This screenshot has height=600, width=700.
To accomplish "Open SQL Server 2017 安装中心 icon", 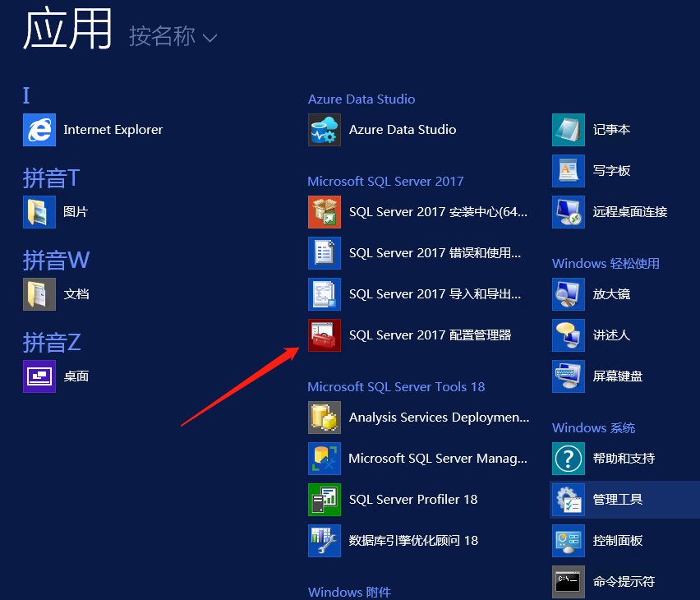I will [x=325, y=212].
